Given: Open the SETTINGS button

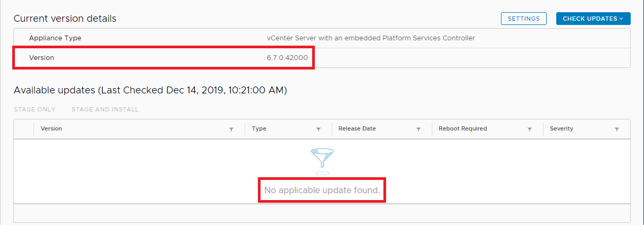Looking at the screenshot, I should (x=523, y=19).
